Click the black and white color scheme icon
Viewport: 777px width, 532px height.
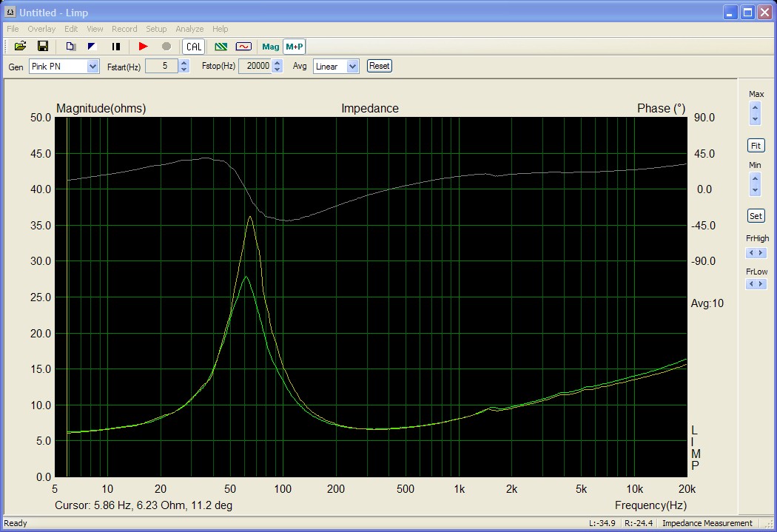coord(92,47)
